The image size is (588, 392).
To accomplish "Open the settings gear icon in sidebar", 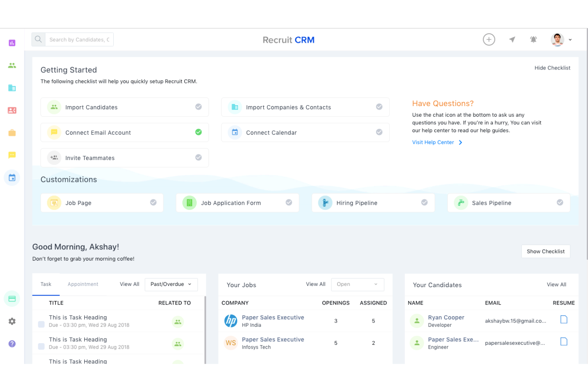I will pyautogui.click(x=12, y=321).
